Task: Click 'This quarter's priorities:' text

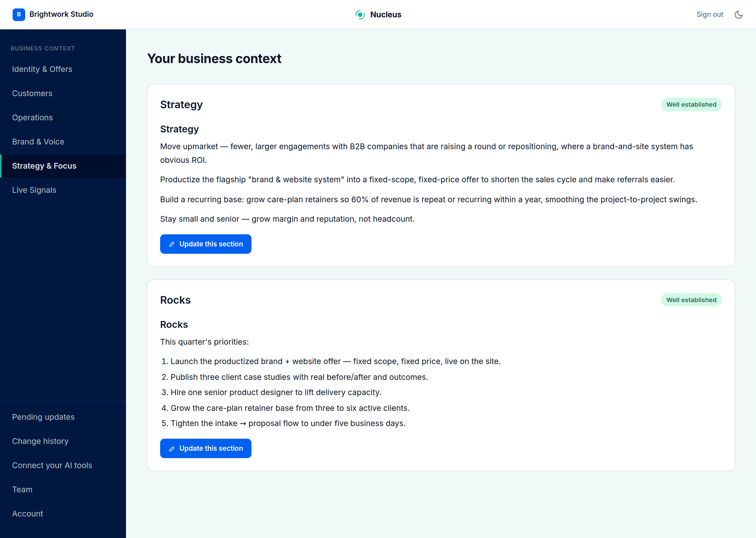Action: (204, 342)
